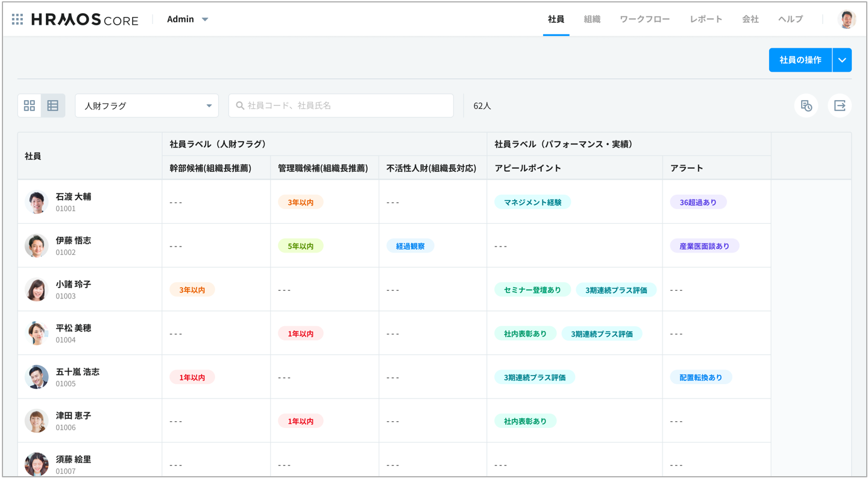Open the app launcher grid icon
The height and width of the screenshot is (478, 868).
pyautogui.click(x=17, y=19)
